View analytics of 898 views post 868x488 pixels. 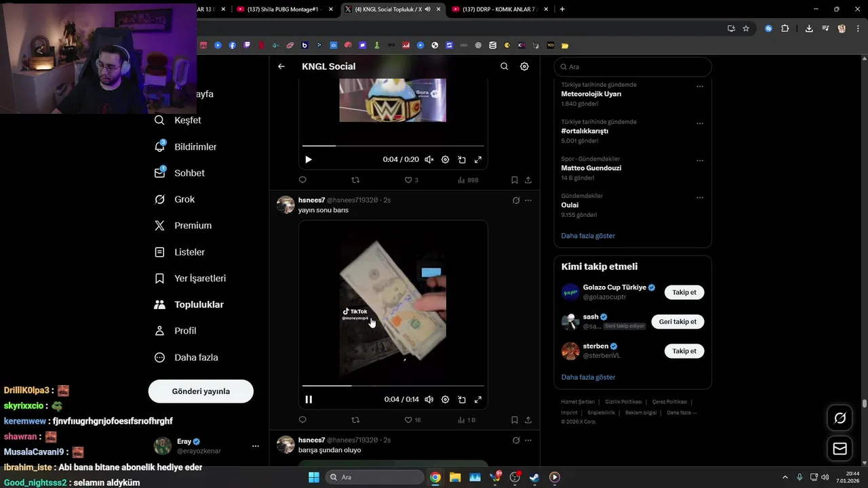pos(468,180)
